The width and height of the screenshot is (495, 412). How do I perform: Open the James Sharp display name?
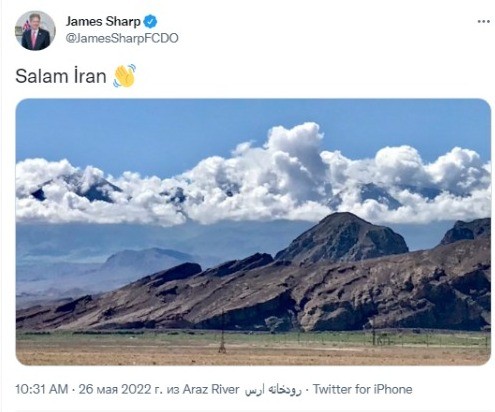click(x=103, y=22)
